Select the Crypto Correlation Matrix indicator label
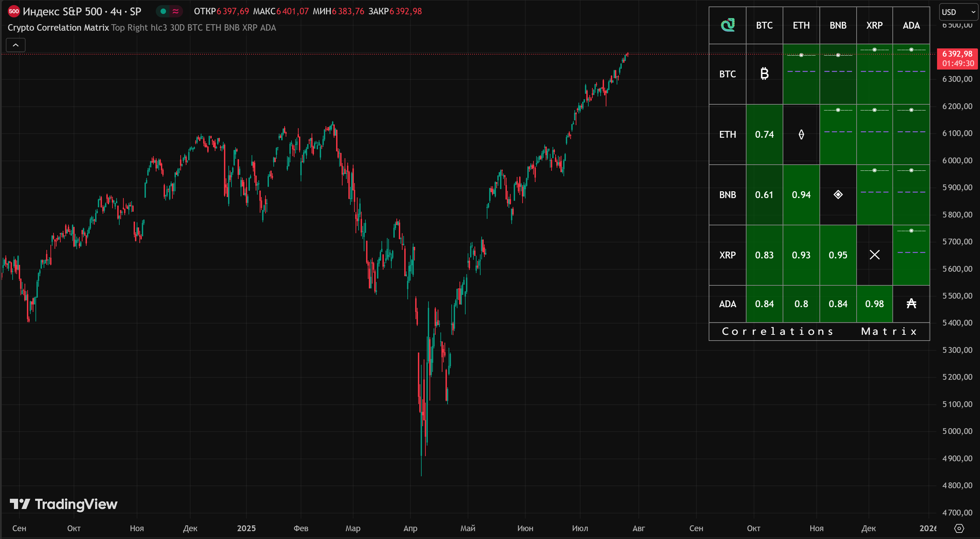 tap(58, 28)
